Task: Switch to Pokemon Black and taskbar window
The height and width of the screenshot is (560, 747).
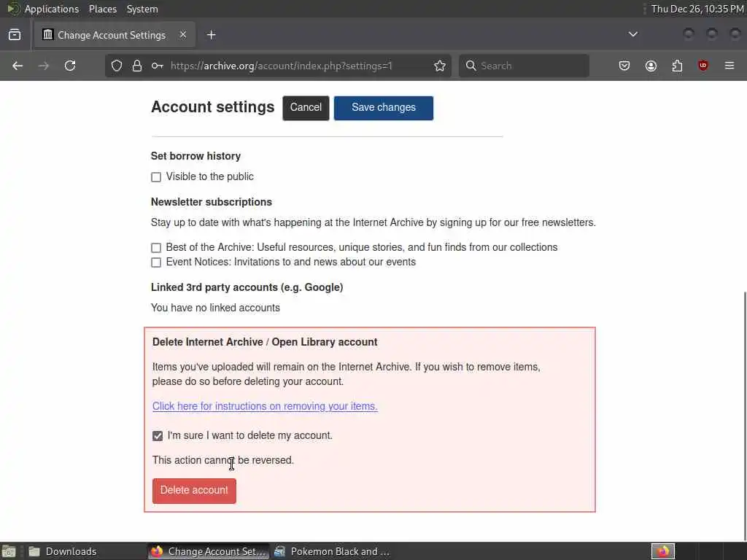Action: [332, 551]
